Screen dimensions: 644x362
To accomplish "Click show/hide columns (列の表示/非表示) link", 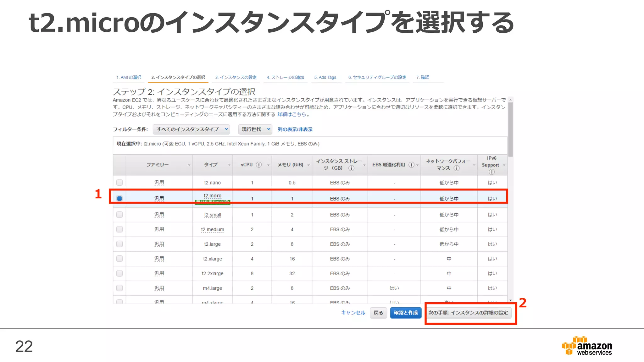I will click(295, 129).
